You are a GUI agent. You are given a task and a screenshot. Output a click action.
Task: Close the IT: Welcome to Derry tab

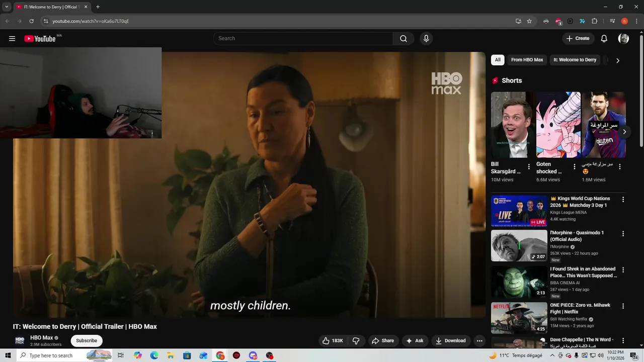(86, 7)
